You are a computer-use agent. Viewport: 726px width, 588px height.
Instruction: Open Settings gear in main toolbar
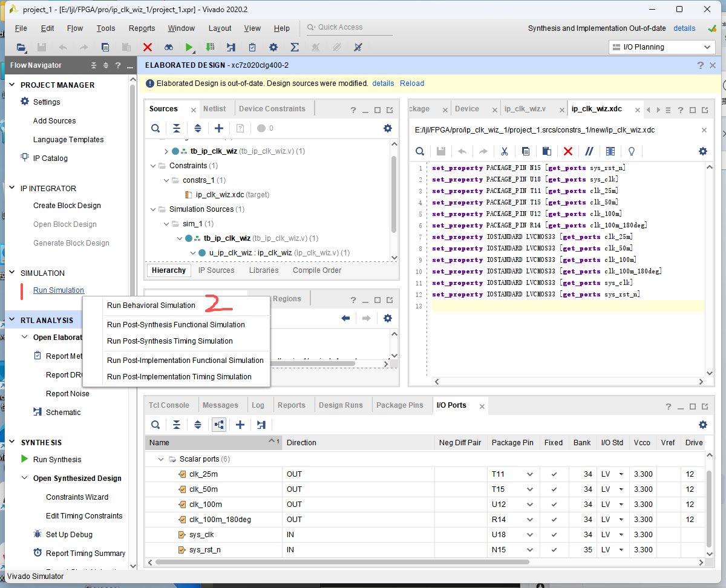tap(273, 47)
